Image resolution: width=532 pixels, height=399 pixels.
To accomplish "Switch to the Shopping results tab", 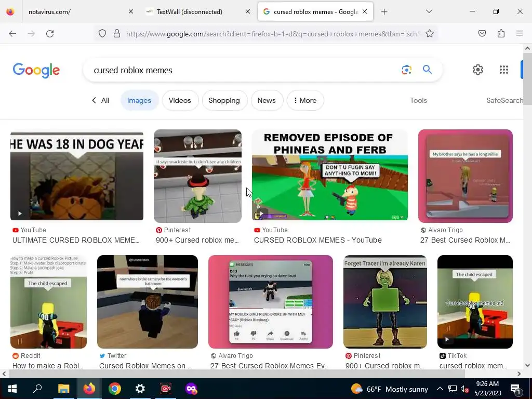I will click(x=224, y=100).
